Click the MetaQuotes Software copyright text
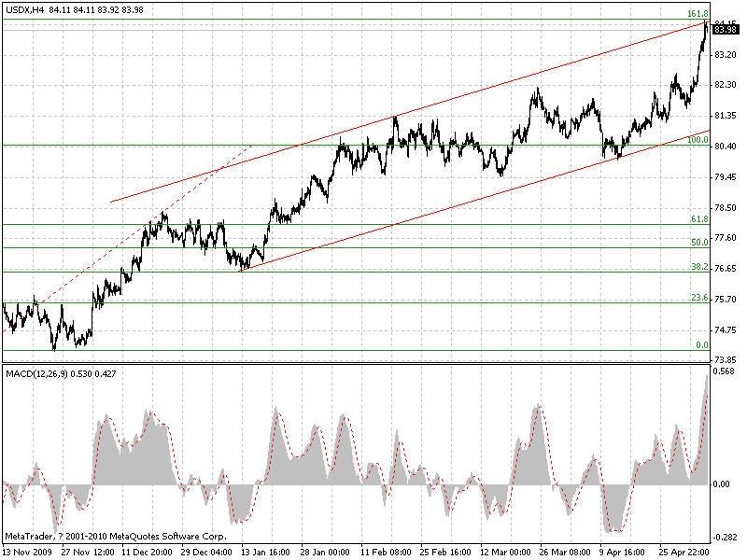 tap(112, 538)
